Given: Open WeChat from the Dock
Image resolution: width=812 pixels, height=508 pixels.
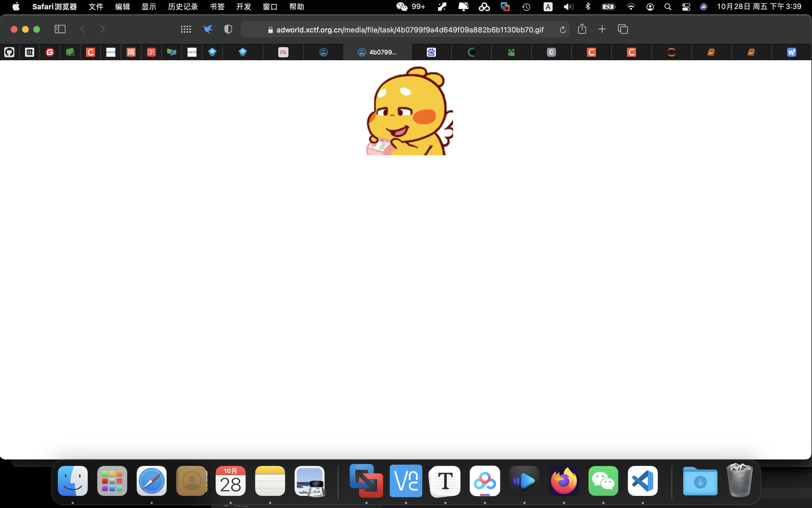Looking at the screenshot, I should (603, 481).
